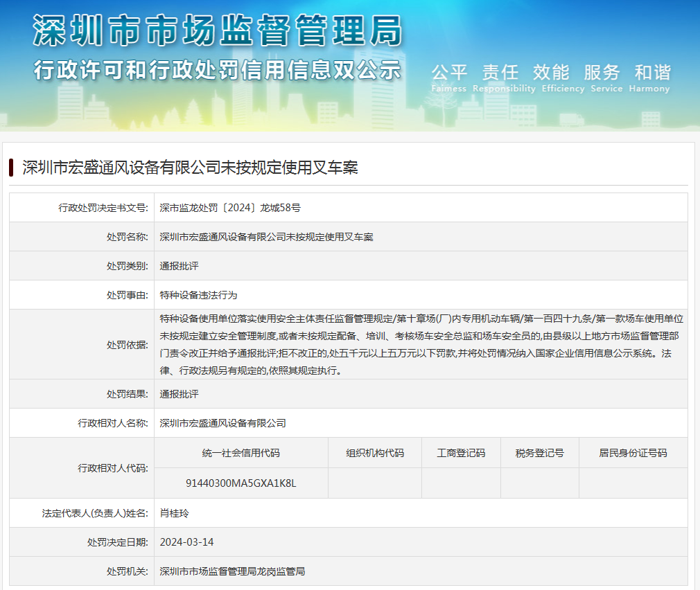Click the dark red bar beside page heading

pos(11,168)
